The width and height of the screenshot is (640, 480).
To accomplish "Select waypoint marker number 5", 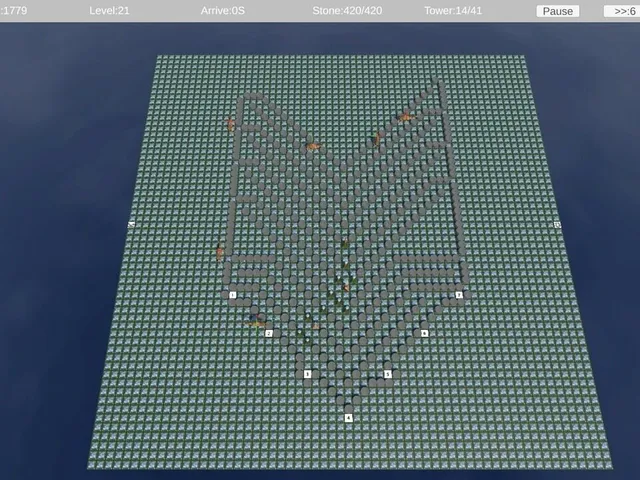I will (x=388, y=374).
